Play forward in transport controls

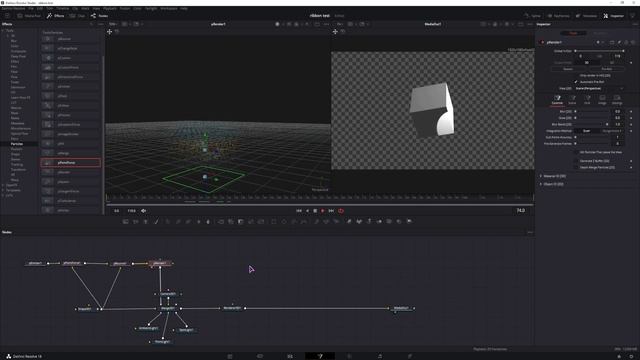(322, 211)
